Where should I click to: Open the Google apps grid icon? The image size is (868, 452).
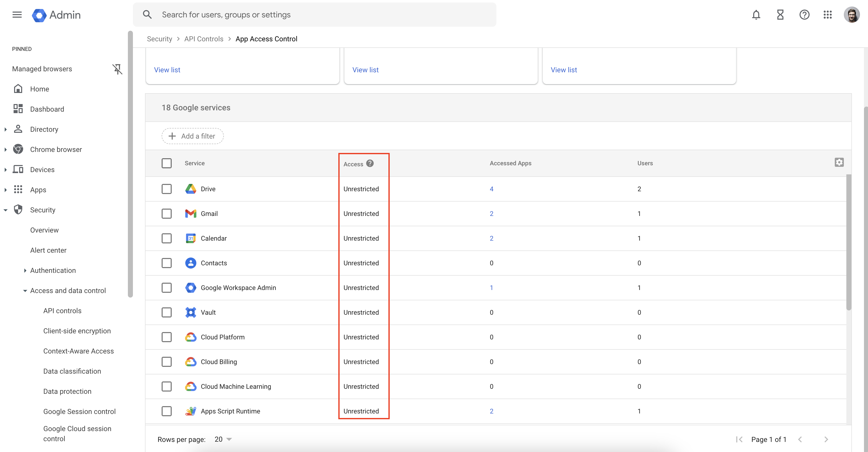point(827,15)
